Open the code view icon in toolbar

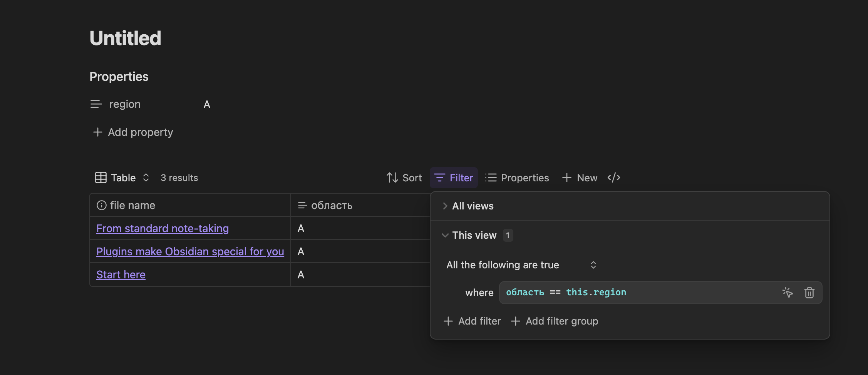613,177
